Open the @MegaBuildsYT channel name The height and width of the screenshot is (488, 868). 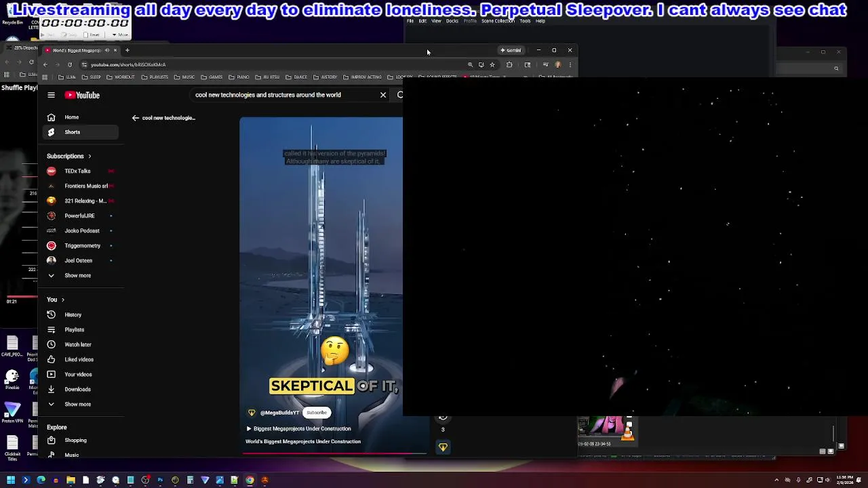[x=279, y=413]
